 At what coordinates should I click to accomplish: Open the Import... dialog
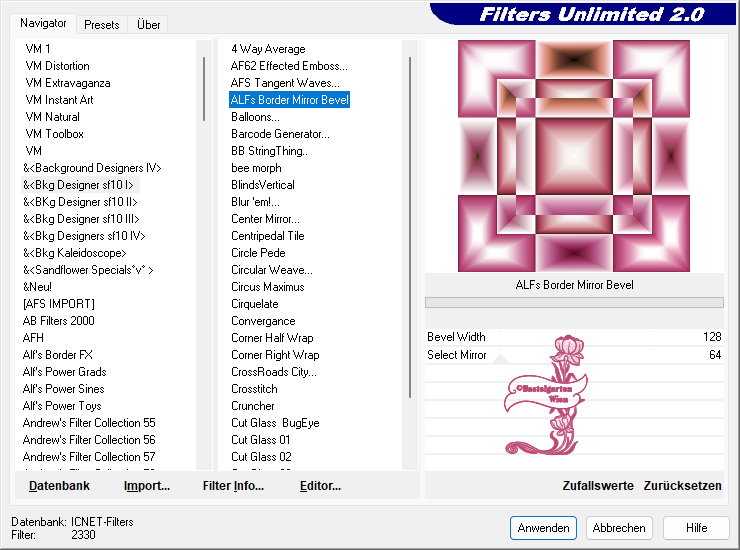point(146,486)
